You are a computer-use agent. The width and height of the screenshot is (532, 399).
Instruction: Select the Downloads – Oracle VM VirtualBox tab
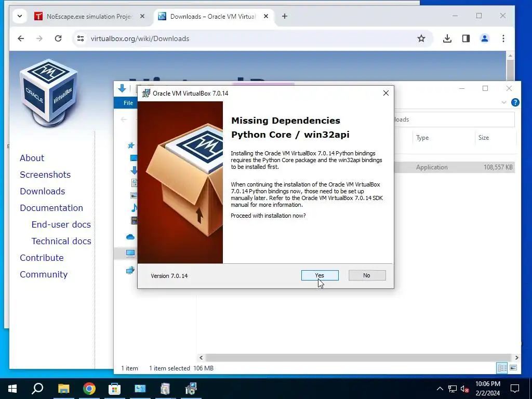coord(212,16)
